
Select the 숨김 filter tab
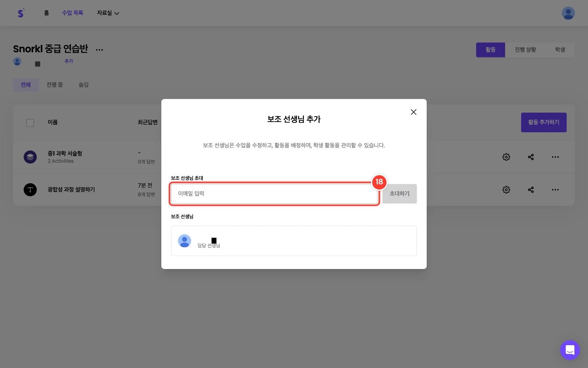84,85
